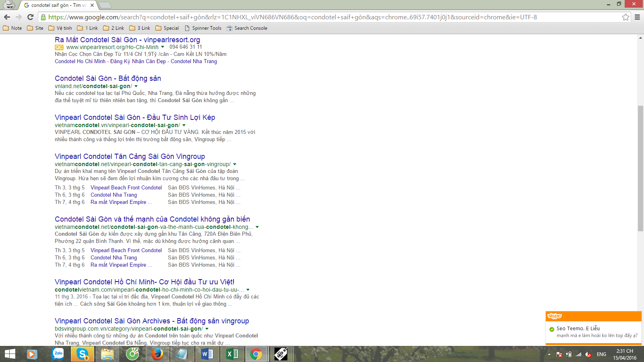
Task: Open the Chrome menu (hamburger icon)
Action: coord(637,17)
